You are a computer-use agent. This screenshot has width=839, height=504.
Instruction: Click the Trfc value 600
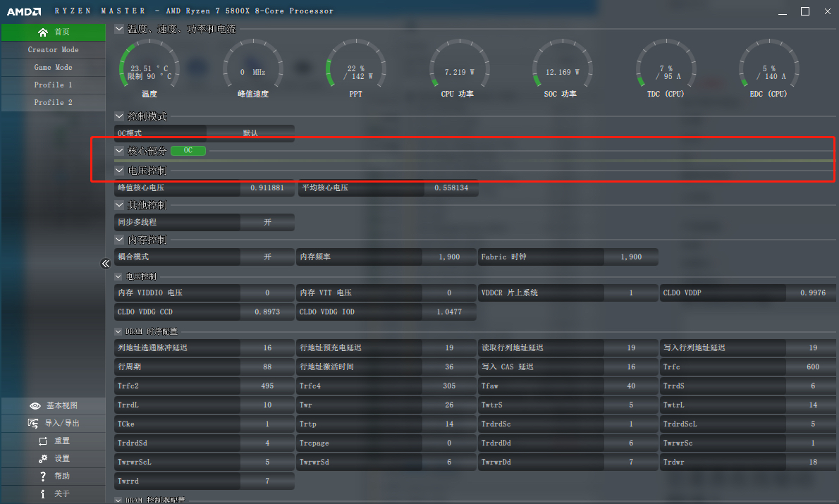[x=813, y=367]
